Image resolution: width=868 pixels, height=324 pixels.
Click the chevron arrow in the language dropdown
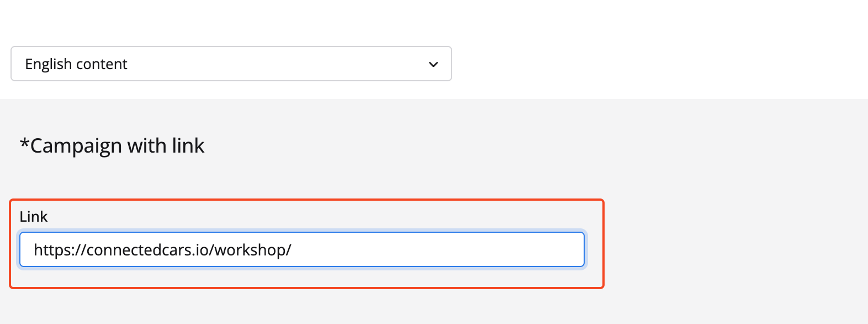click(x=433, y=64)
